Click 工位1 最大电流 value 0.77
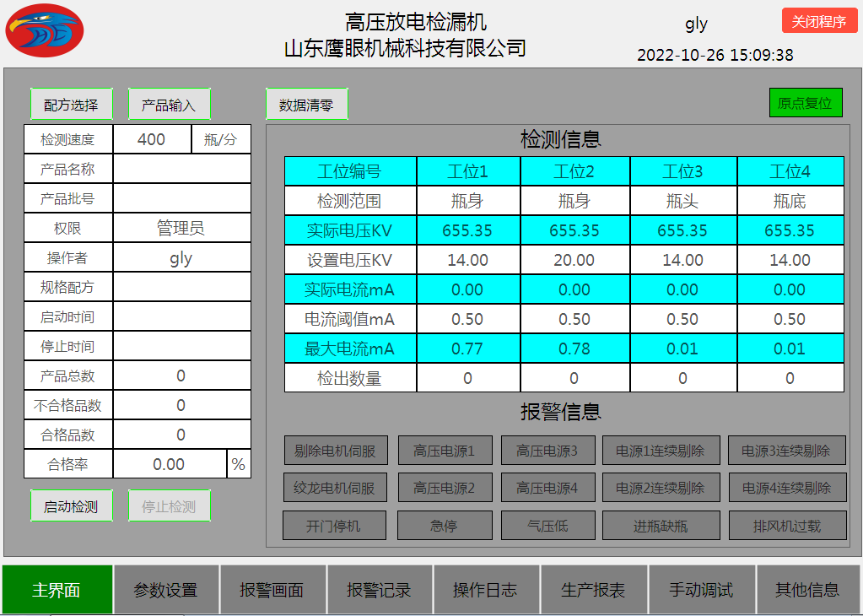The height and width of the screenshot is (616, 863). (x=468, y=349)
